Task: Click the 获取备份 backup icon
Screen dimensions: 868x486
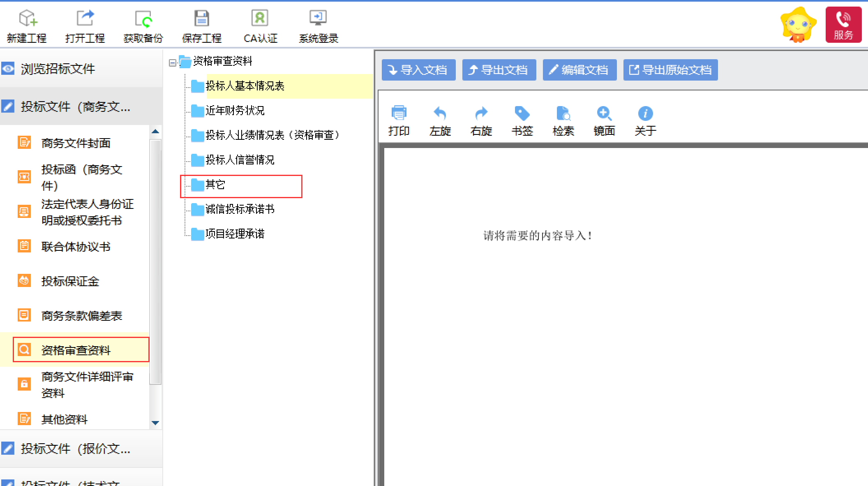Action: click(x=143, y=19)
